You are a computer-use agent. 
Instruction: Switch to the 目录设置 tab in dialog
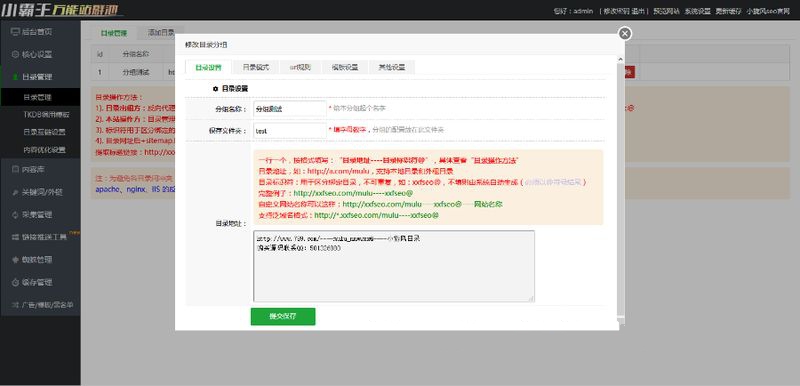click(208, 67)
